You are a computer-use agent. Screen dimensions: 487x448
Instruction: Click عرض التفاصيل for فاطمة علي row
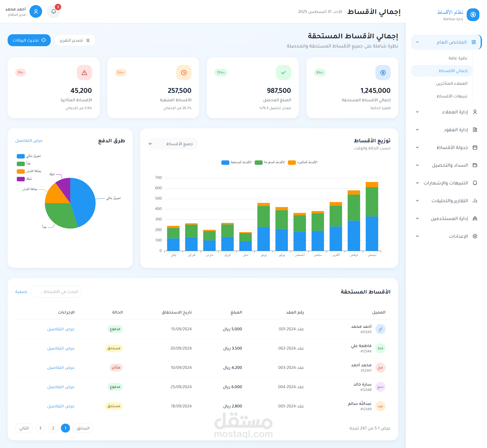tap(61, 348)
